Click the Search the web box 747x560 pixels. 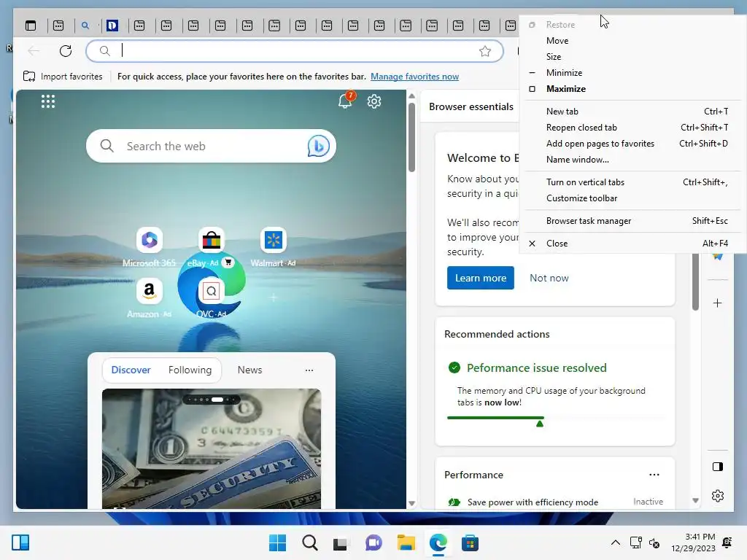211,146
